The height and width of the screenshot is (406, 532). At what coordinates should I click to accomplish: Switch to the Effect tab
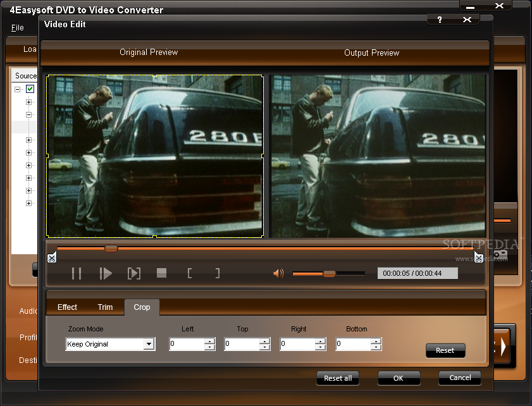click(x=67, y=307)
